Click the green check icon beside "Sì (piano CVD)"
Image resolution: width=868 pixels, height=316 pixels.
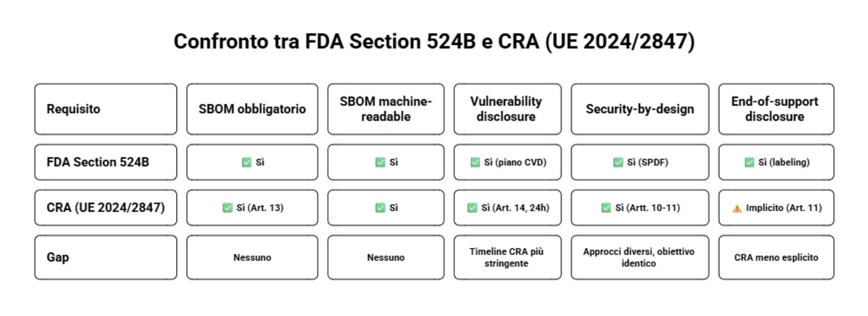(475, 162)
